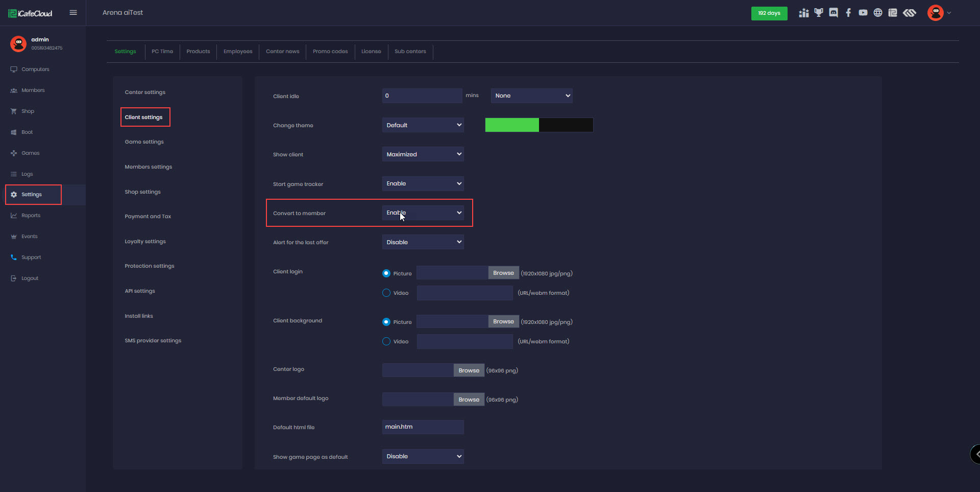Open the Facebook link icon

tap(848, 13)
